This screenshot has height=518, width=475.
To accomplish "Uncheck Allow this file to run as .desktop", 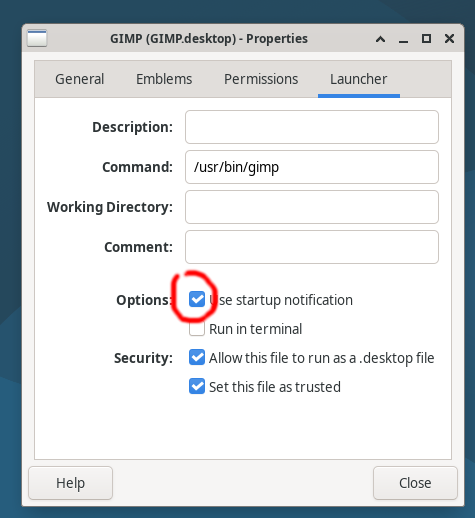I will pyautogui.click(x=197, y=358).
